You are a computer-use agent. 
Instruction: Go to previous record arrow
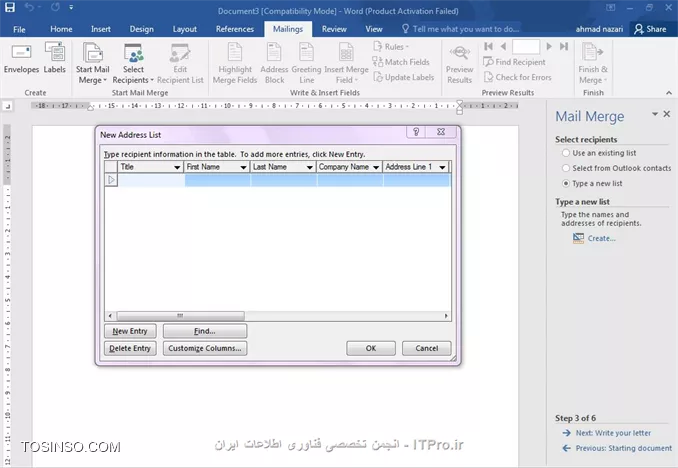tap(503, 46)
